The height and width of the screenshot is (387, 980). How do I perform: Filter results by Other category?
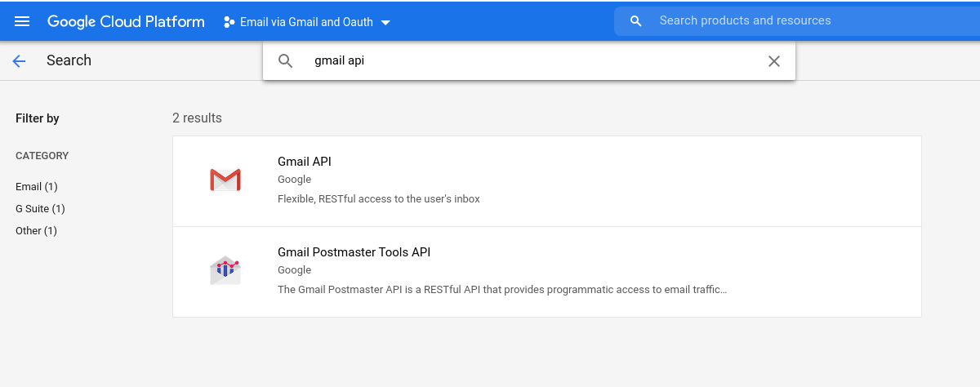[x=36, y=230]
